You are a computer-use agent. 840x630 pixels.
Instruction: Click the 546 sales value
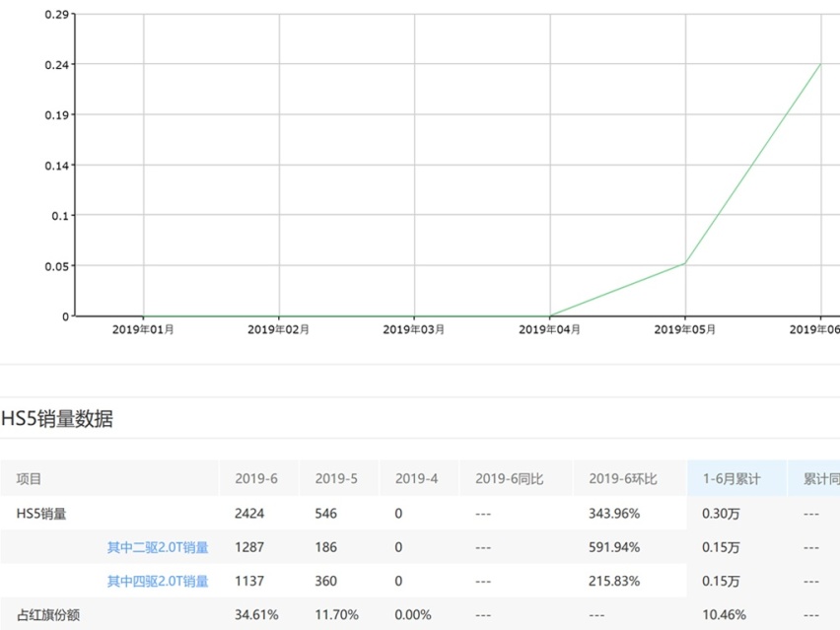click(325, 514)
